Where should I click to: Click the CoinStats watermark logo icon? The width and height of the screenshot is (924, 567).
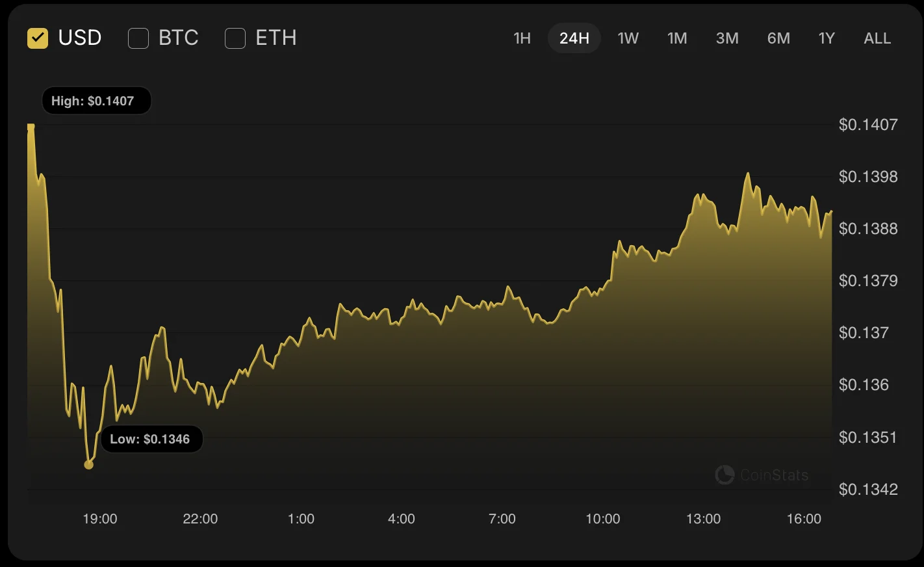coord(725,475)
